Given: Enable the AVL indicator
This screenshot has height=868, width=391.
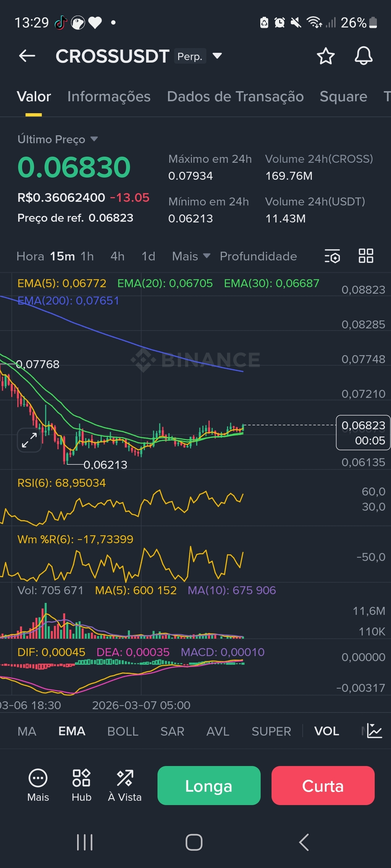Looking at the screenshot, I should pyautogui.click(x=218, y=731).
